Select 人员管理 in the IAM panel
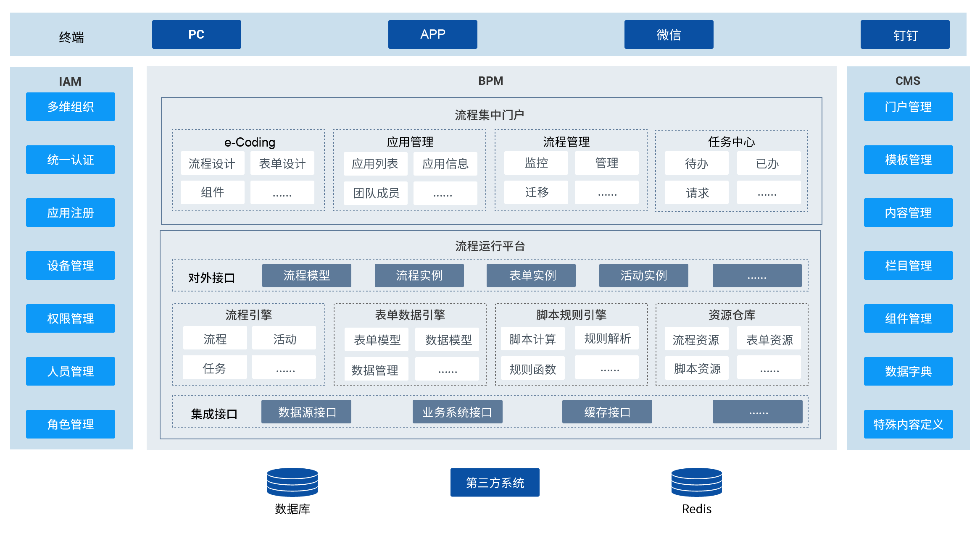Image resolution: width=980 pixels, height=541 pixels. [71, 371]
